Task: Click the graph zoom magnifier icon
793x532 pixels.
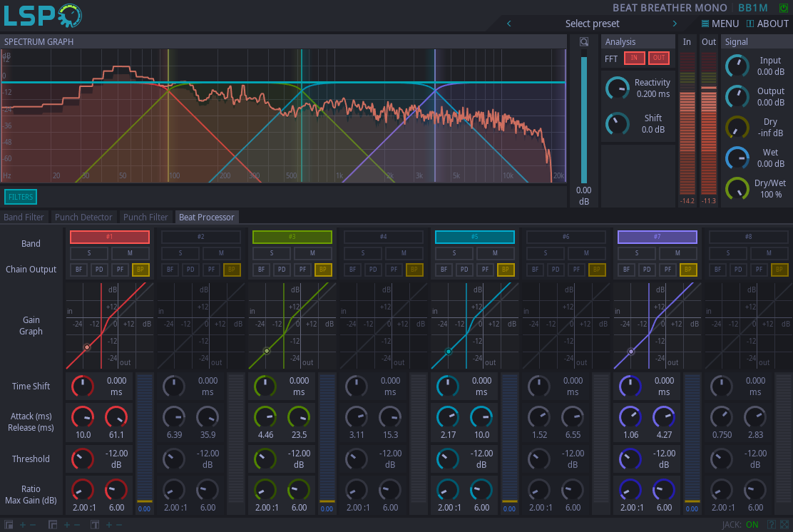Action: 584,42
